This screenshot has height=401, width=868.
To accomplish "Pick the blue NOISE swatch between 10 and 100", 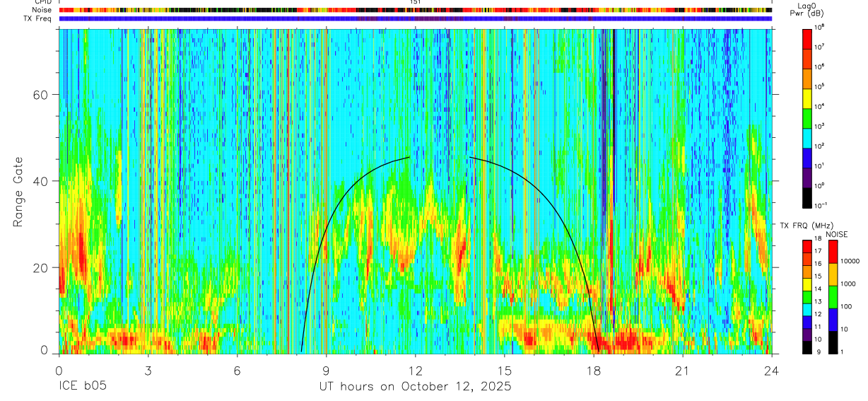I will pos(832,320).
